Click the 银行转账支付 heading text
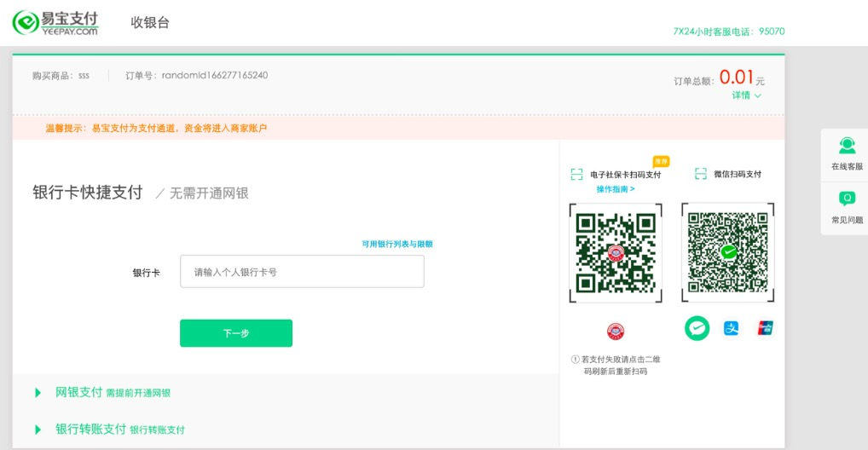Viewport: 868px width, 450px height. point(90,429)
